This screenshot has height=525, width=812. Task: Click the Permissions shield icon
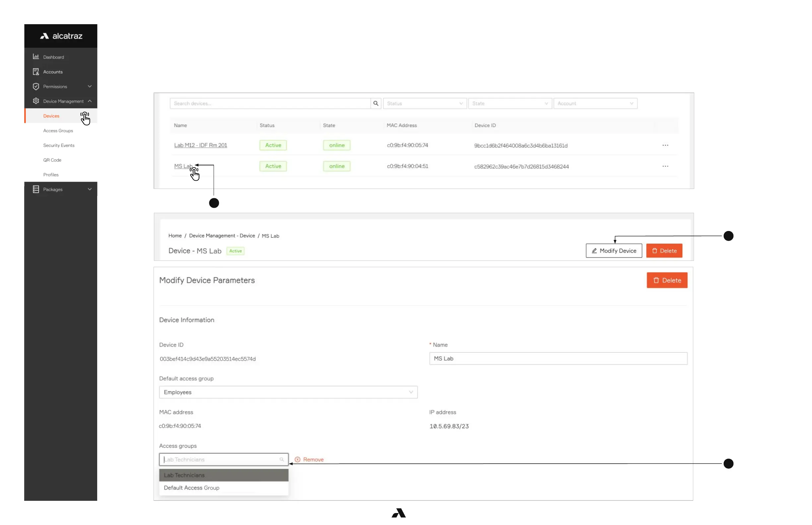coord(36,86)
